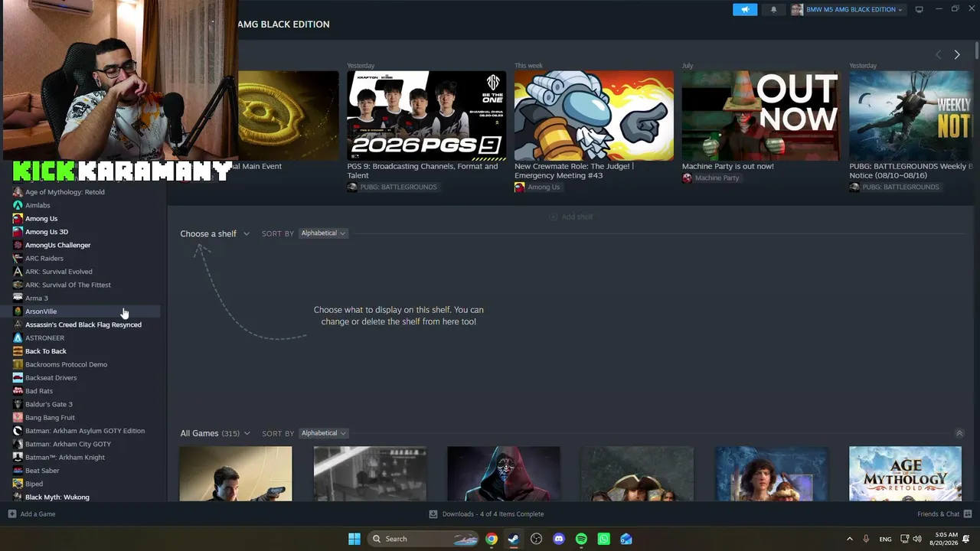
Task: Click the Baldur's Gate 3 game icon
Action: pos(18,404)
